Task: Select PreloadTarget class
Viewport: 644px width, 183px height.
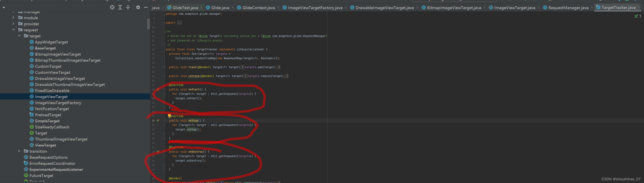Action: coord(48,115)
